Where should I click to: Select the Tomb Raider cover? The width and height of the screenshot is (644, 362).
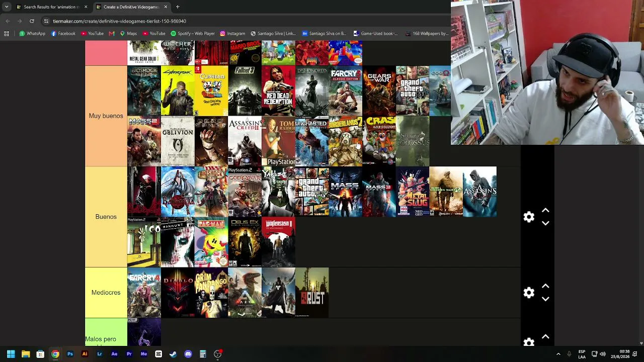(x=278, y=141)
